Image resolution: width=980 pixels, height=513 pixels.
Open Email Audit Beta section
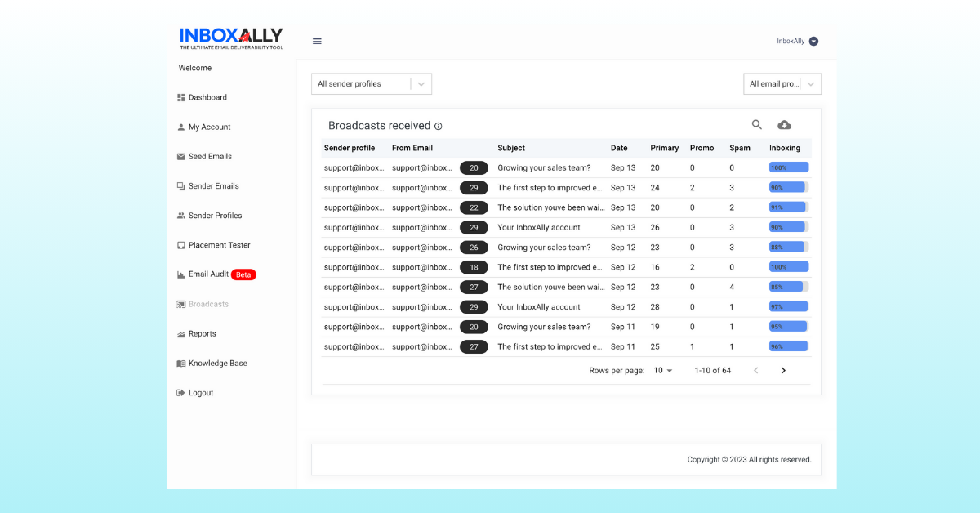pos(209,274)
